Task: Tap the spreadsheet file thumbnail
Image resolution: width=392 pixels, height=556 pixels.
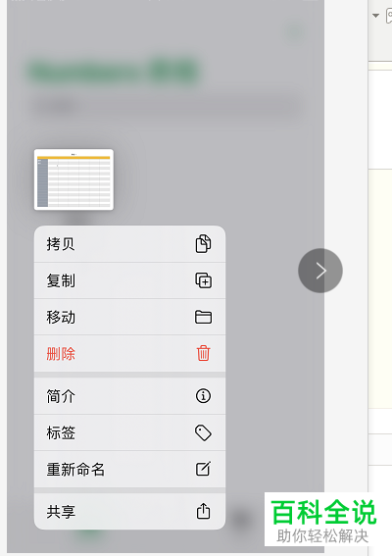Action: point(73,179)
